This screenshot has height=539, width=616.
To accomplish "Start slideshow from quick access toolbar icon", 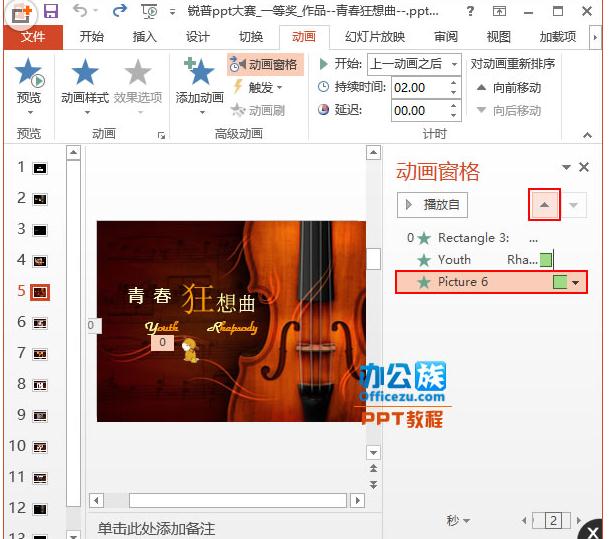I will pos(149,11).
